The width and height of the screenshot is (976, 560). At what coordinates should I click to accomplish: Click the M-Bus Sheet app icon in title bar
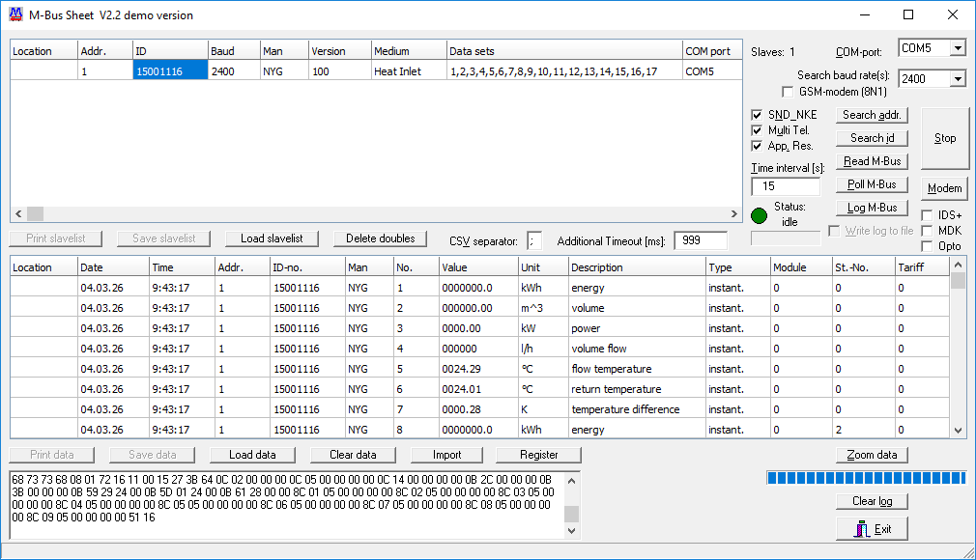[15, 14]
